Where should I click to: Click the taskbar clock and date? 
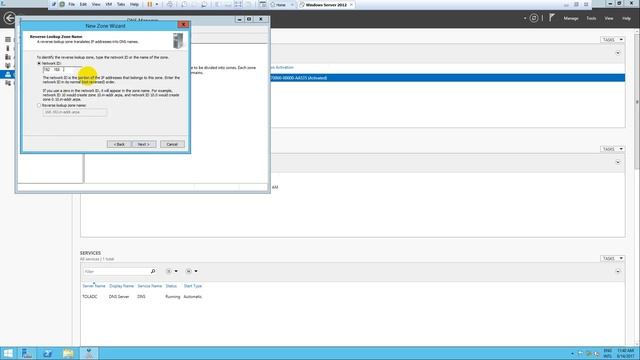[626, 353]
